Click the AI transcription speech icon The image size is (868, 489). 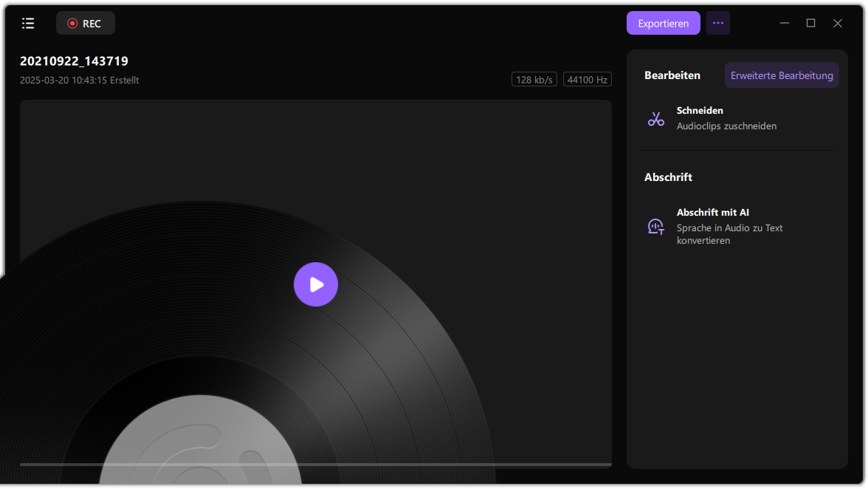click(x=656, y=227)
